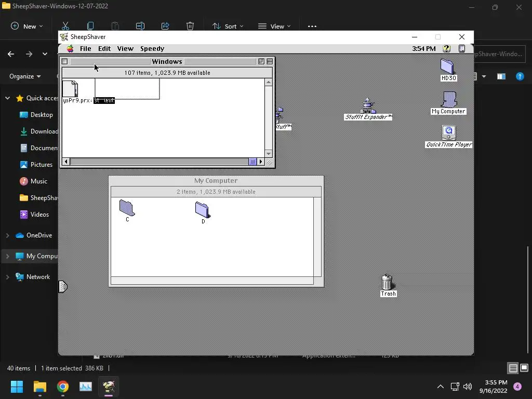Expand the OneDrive tree node
The image size is (532, 399).
(x=7, y=235)
